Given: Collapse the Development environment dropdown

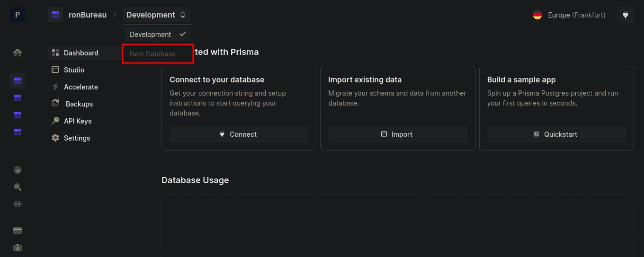Looking at the screenshot, I should [x=156, y=15].
